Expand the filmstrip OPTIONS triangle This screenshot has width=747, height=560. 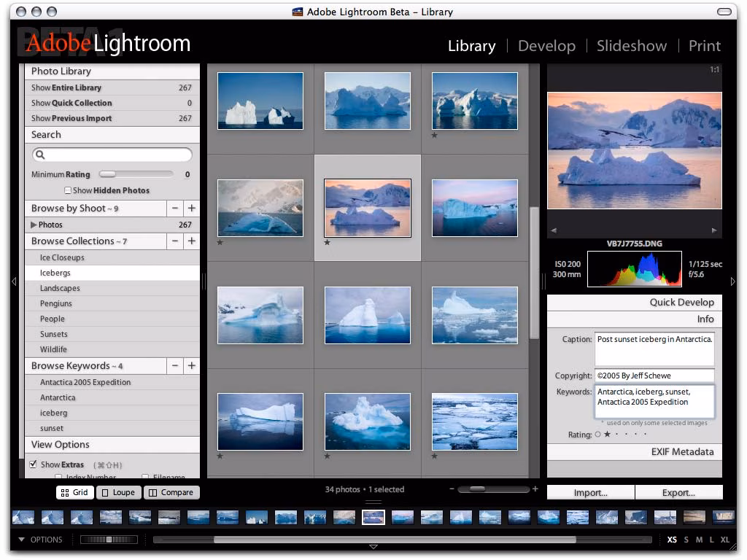click(x=22, y=540)
